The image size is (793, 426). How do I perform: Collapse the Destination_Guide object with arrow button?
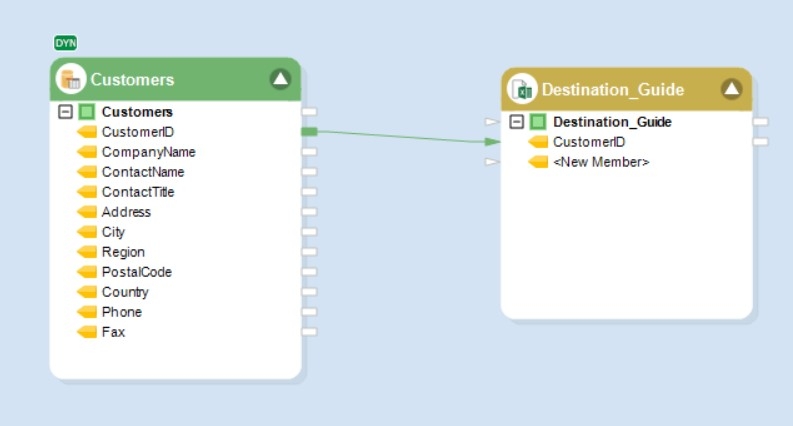(x=732, y=89)
